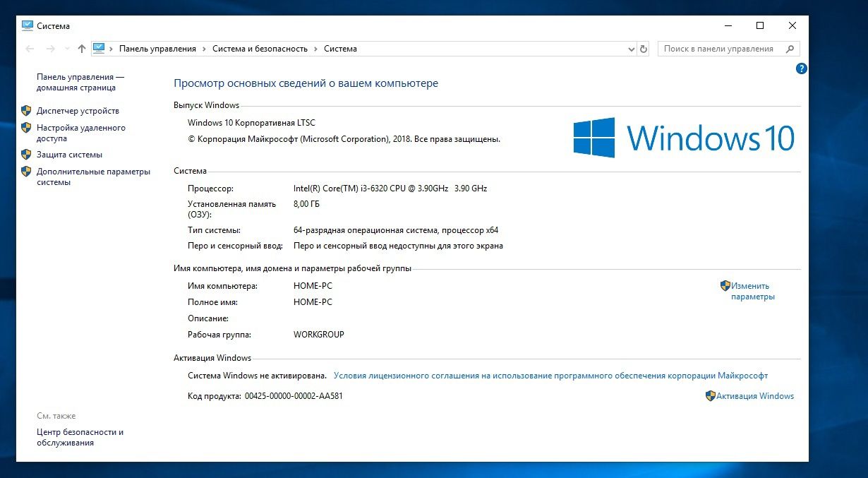The height and width of the screenshot is (478, 868).
Task: Click the search magnifier icon
Action: point(790,49)
